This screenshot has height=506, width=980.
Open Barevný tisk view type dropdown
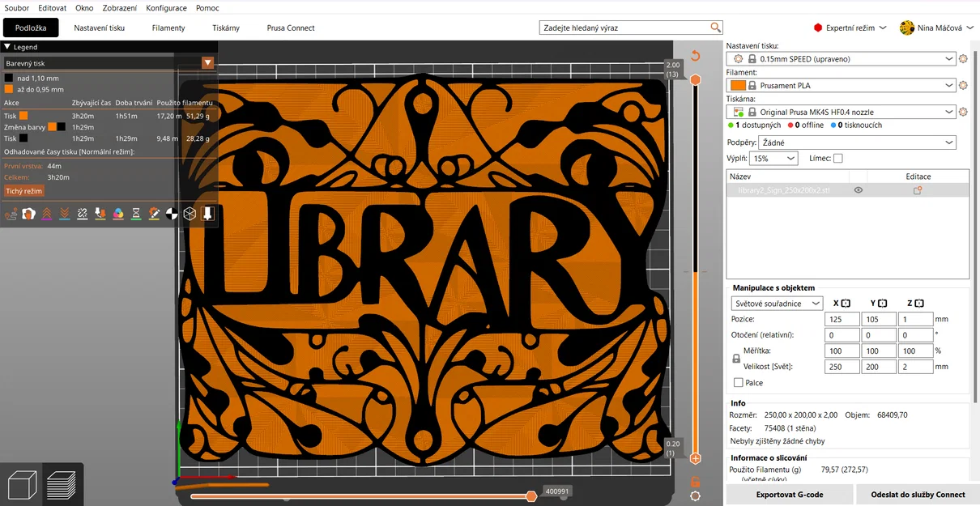[109, 62]
